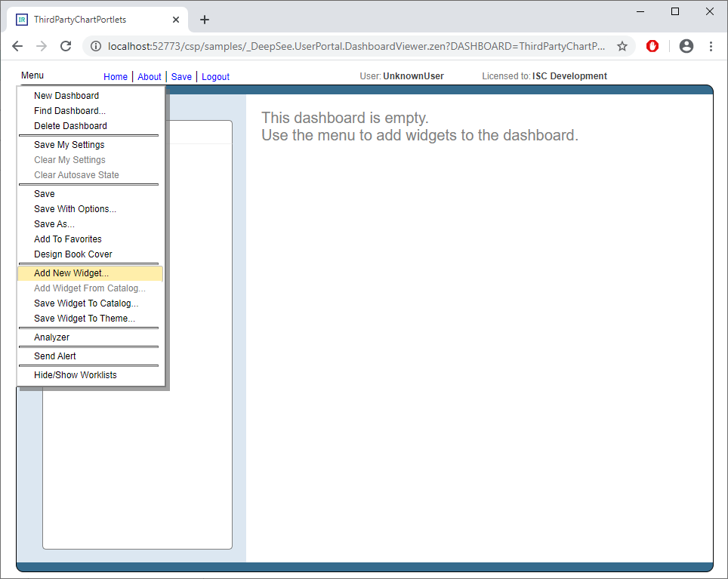Viewport: 728px width, 579px height.
Task: Toggle Hide/Show Worklists
Action: (91, 375)
